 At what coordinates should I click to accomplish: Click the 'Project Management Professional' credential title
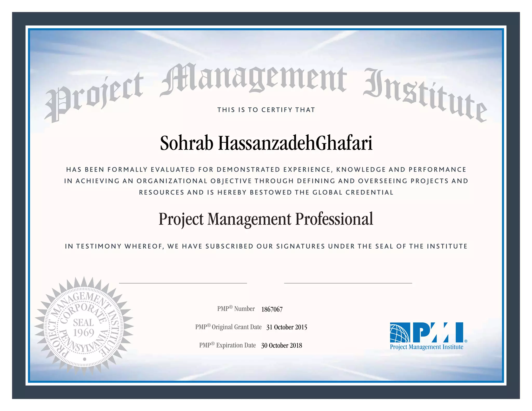click(266, 220)
